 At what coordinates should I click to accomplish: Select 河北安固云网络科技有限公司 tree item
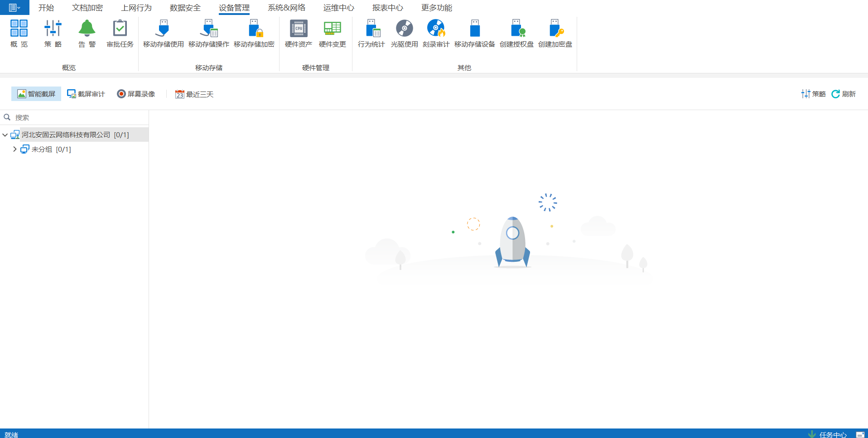(x=74, y=135)
